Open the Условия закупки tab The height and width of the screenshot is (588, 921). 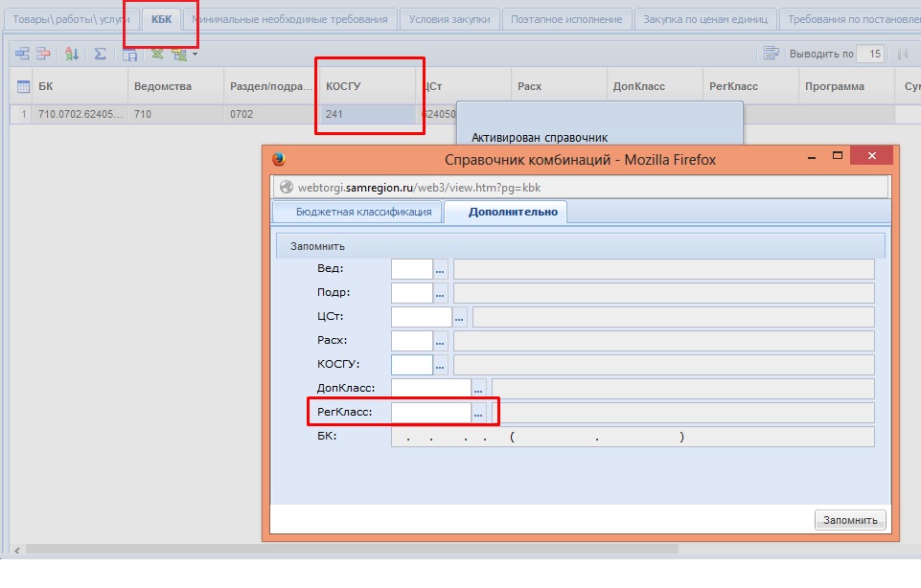[449, 19]
